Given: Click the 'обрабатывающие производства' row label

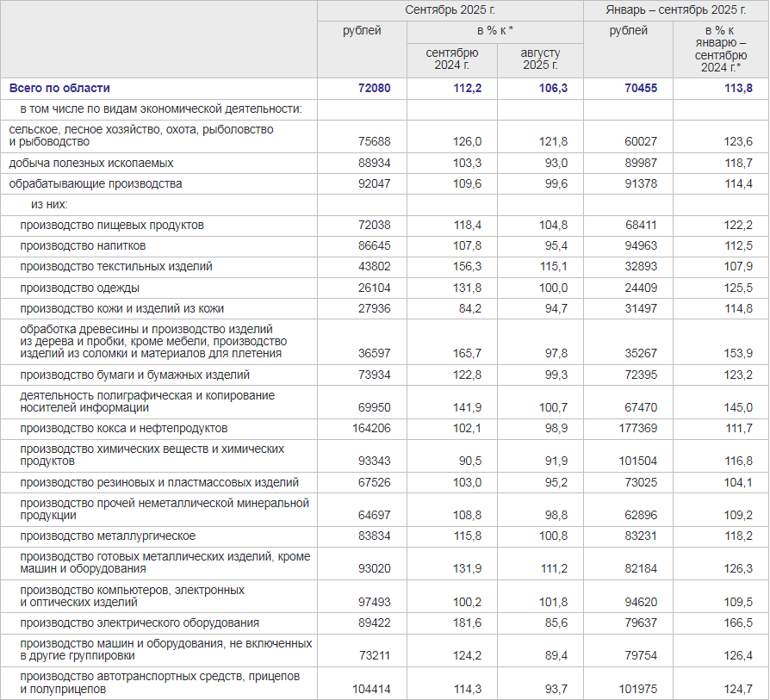Looking at the screenshot, I should [x=96, y=183].
